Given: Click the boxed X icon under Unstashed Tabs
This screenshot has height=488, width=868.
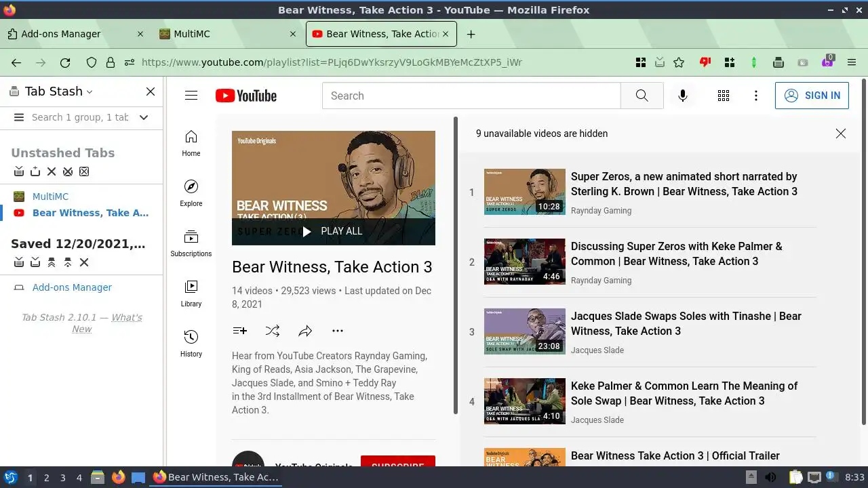Looking at the screenshot, I should click(x=84, y=171).
